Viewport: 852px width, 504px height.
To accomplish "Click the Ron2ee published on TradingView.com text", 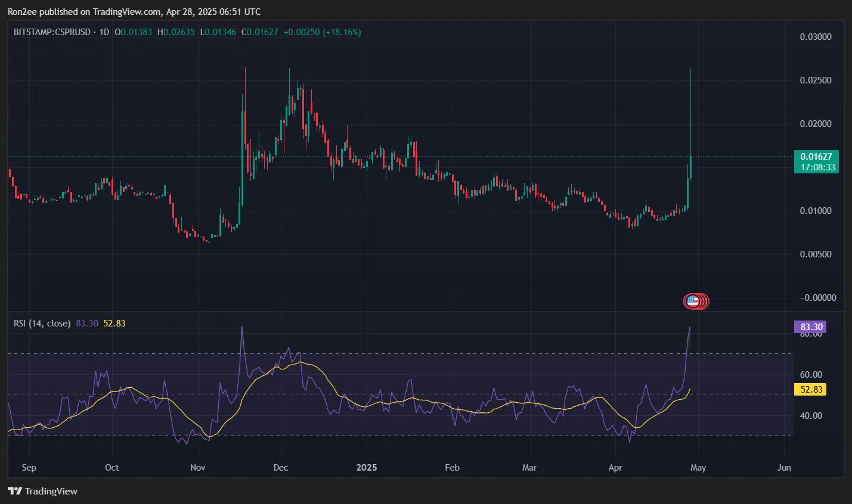I will tap(134, 11).
